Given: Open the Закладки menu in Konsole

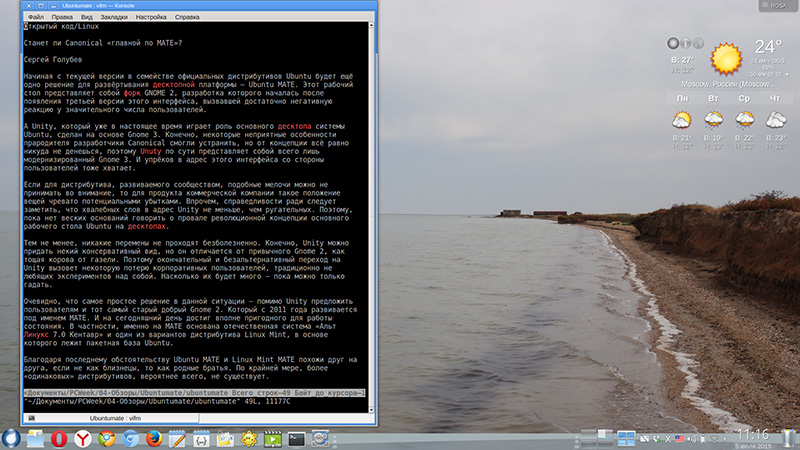Looking at the screenshot, I should tap(114, 17).
